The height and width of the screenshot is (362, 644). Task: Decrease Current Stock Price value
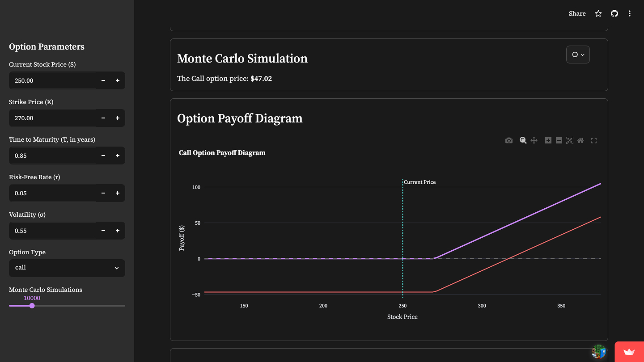(103, 80)
